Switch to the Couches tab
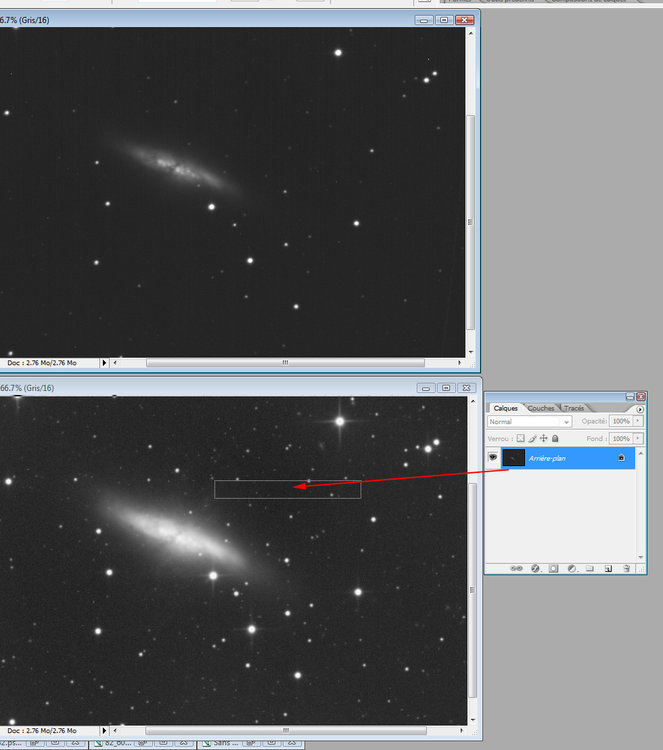Viewport: 663px width, 750px height. (x=541, y=408)
